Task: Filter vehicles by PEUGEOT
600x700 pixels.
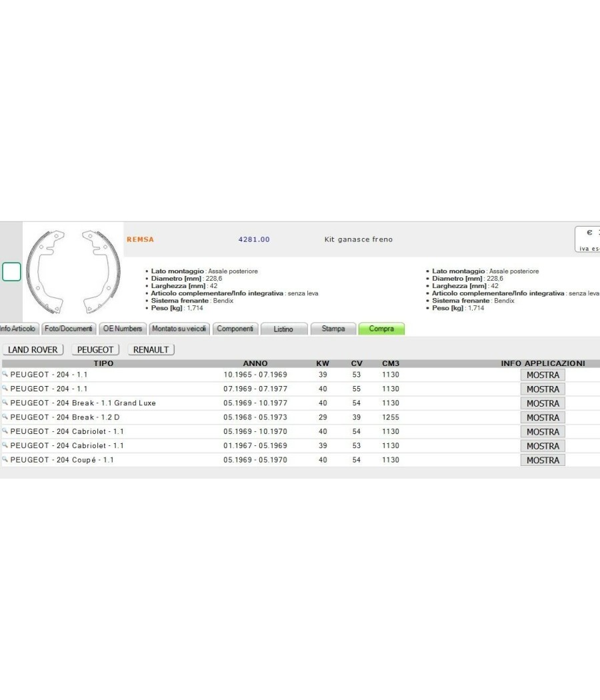Action: tap(95, 349)
